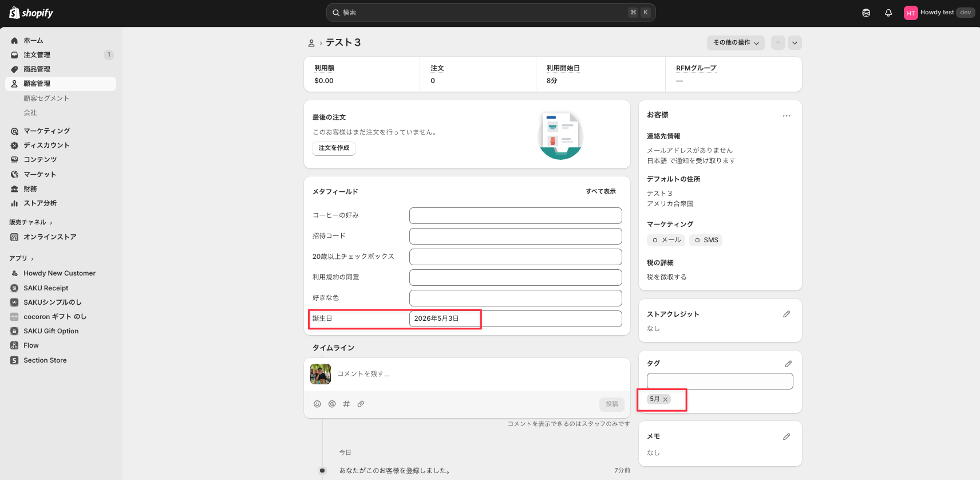Remove the 5月 tag

[x=665, y=399]
